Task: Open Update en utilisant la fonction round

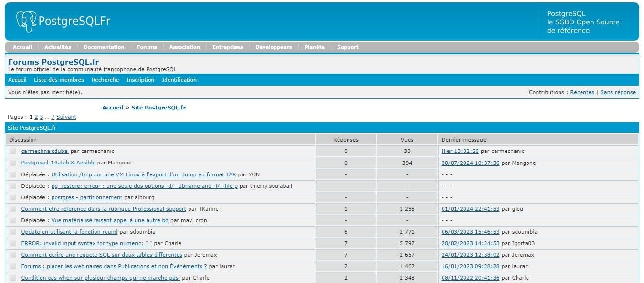Action: 69,232
